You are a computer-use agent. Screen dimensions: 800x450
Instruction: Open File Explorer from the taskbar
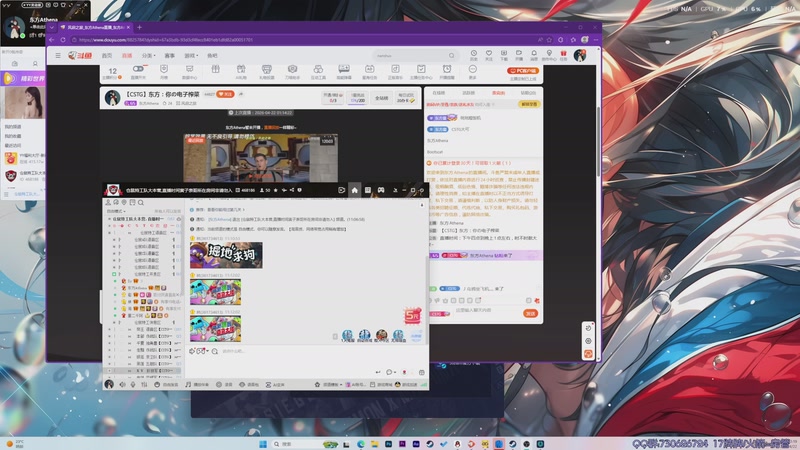(x=374, y=444)
